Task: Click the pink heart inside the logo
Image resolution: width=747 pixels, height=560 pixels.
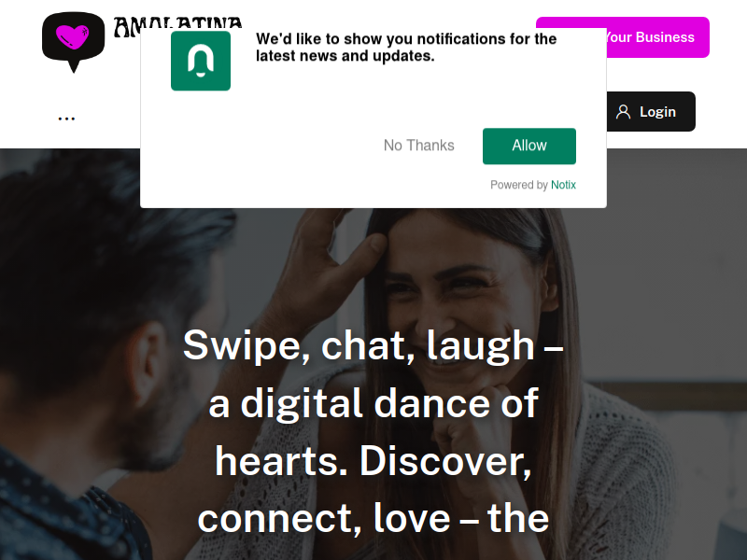Action: tap(73, 36)
